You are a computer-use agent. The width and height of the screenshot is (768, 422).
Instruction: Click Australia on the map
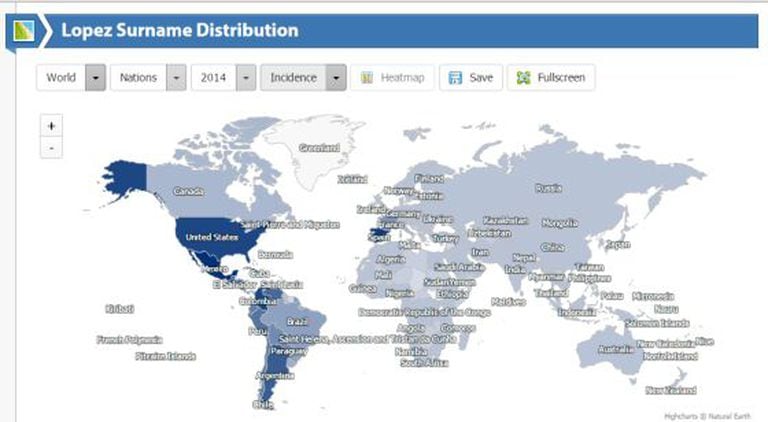[x=615, y=349]
